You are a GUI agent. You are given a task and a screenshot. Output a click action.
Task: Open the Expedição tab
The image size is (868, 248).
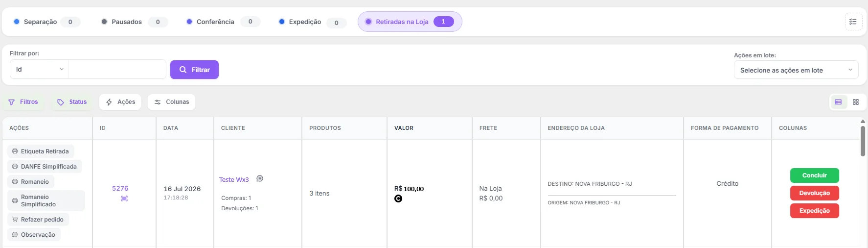pos(312,22)
